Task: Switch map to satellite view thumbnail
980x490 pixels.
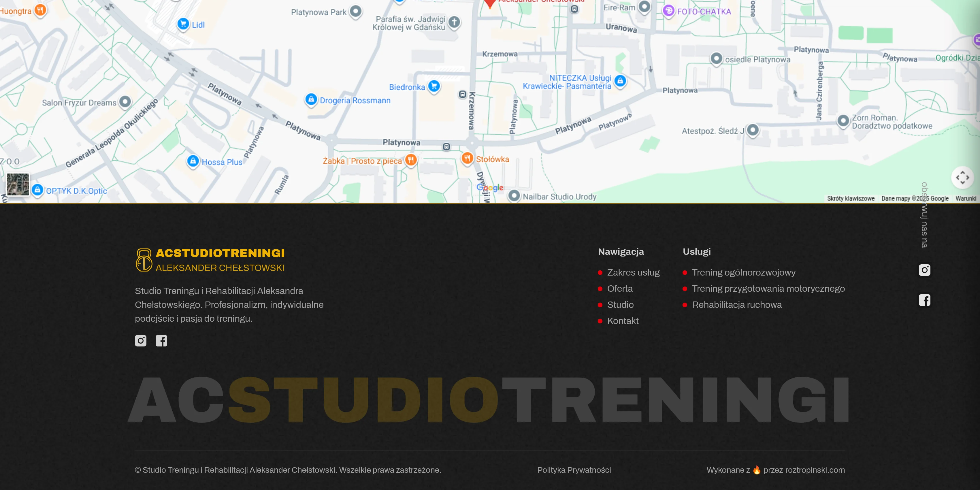Action: click(x=18, y=184)
